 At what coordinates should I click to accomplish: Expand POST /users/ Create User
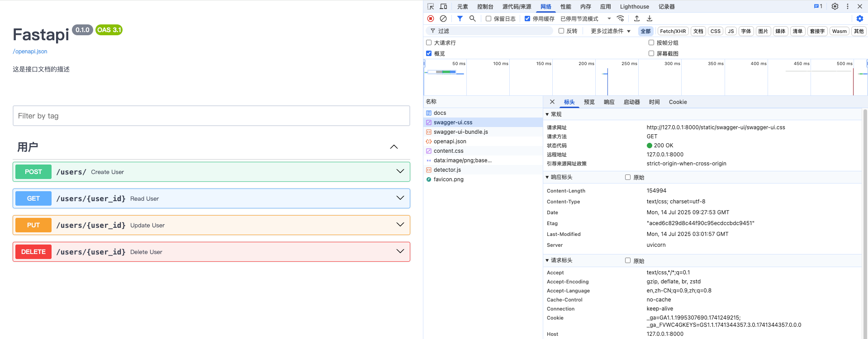211,172
